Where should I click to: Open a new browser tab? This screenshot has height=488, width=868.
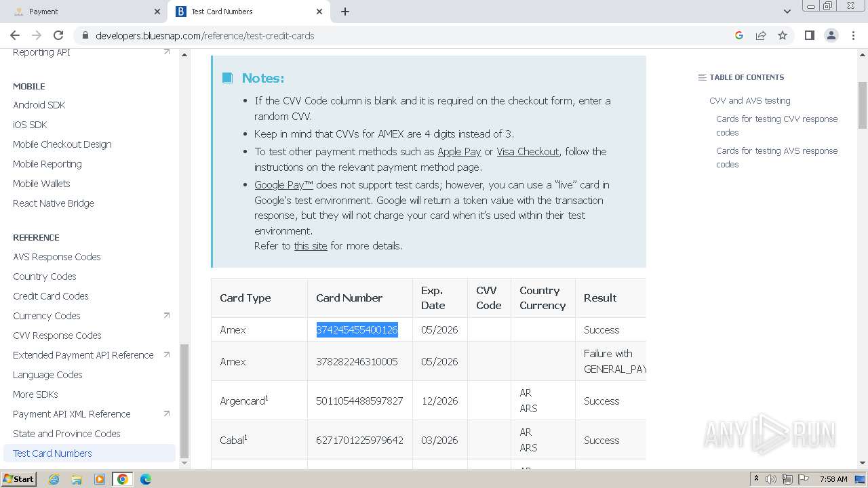[x=344, y=12]
